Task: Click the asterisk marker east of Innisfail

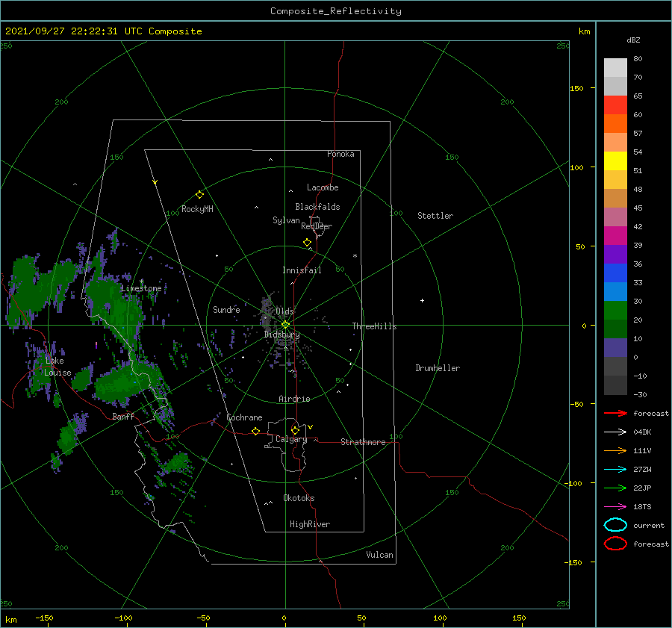Action: (355, 256)
